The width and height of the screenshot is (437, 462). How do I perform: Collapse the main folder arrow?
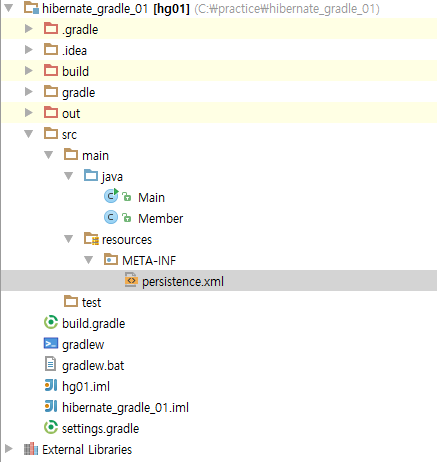click(49, 155)
